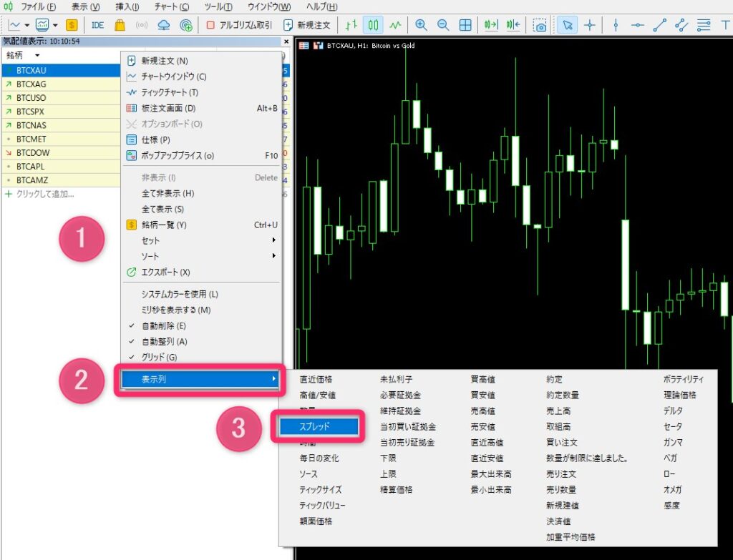Click the 新規注文 toolbar button
The width and height of the screenshot is (733, 560).
tap(307, 25)
